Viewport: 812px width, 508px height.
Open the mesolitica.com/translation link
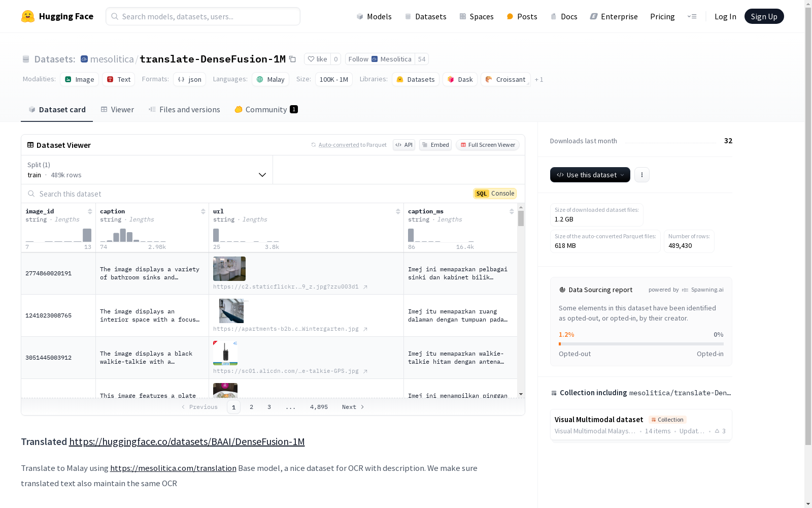click(173, 468)
